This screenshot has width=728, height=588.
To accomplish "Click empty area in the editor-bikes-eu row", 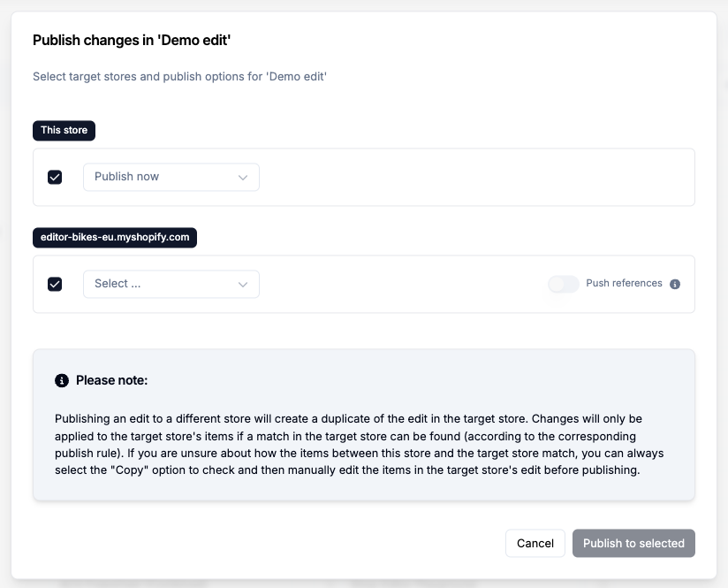I will click(x=398, y=284).
